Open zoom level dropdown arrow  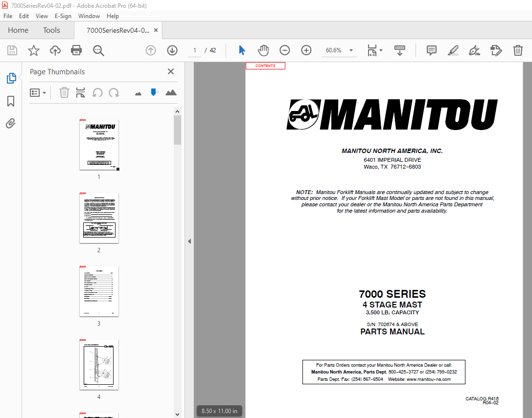coord(351,50)
